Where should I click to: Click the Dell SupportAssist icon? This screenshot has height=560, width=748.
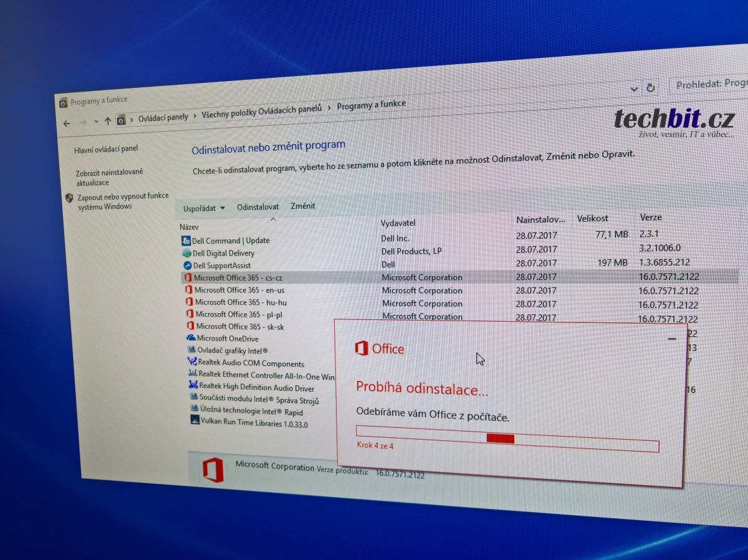pos(187,266)
